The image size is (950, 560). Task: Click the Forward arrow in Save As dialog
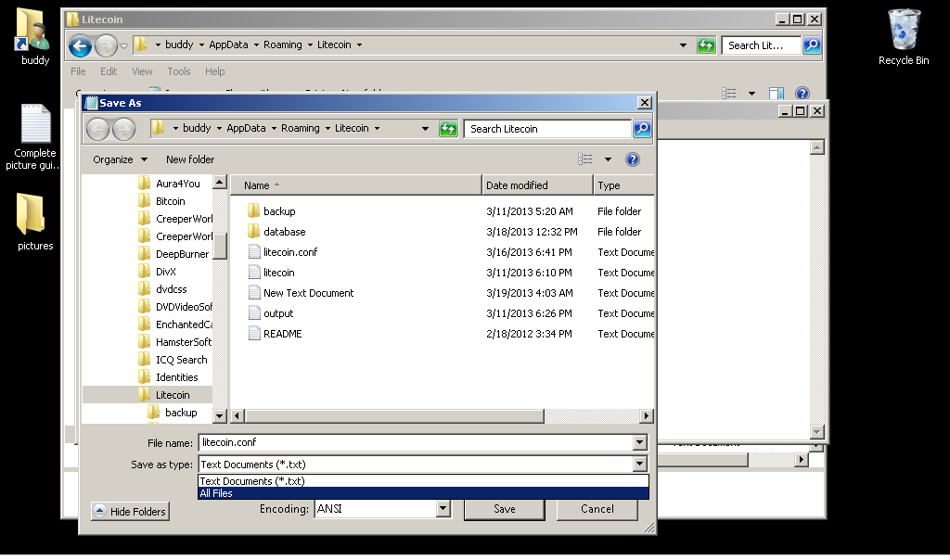(x=123, y=129)
